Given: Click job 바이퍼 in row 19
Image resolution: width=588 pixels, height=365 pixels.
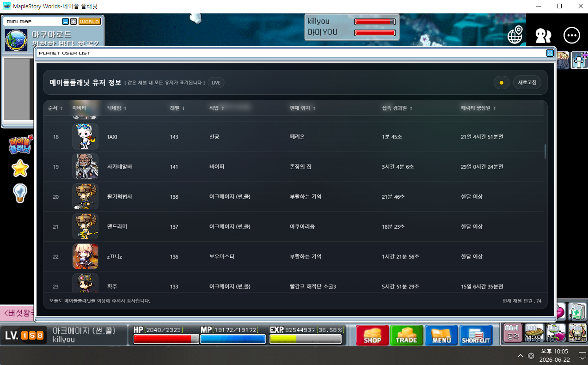Looking at the screenshot, I should (217, 167).
